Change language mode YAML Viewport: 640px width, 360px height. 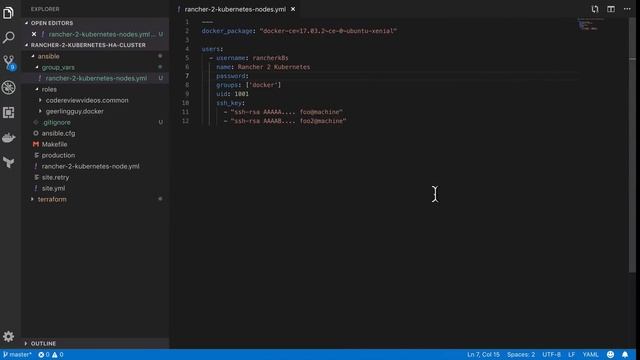590,354
